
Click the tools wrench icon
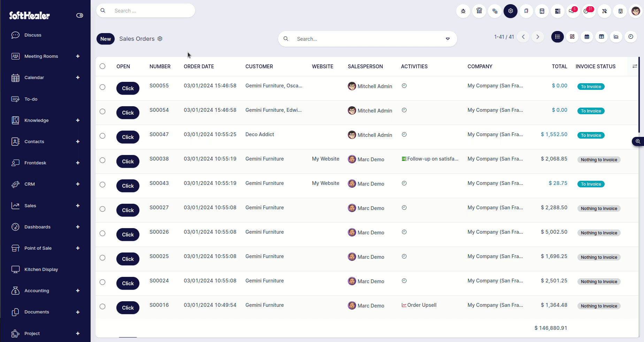point(605,11)
